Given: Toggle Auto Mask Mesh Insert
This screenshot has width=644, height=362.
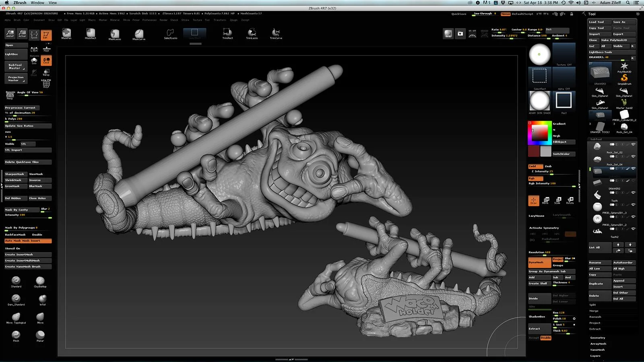Looking at the screenshot, I should coord(28,241).
